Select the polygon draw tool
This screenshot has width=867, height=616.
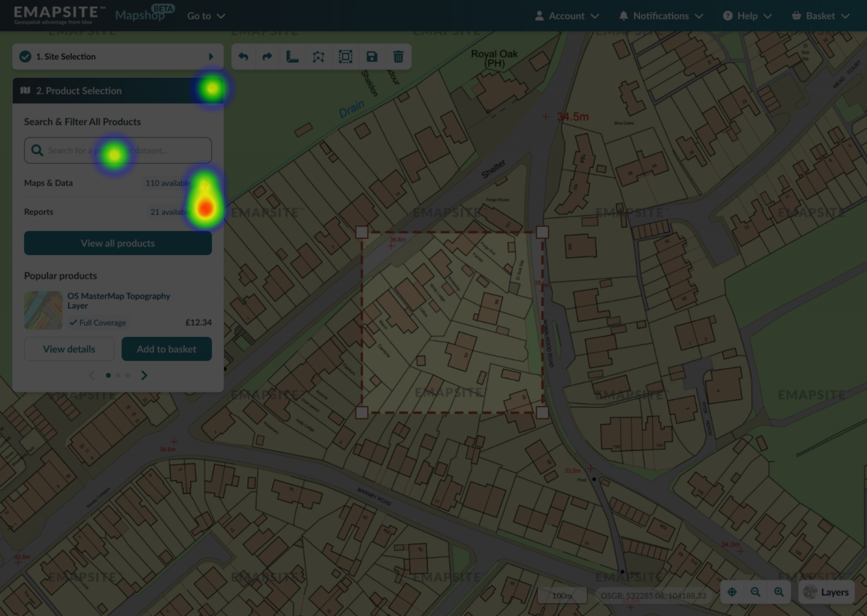coord(318,57)
